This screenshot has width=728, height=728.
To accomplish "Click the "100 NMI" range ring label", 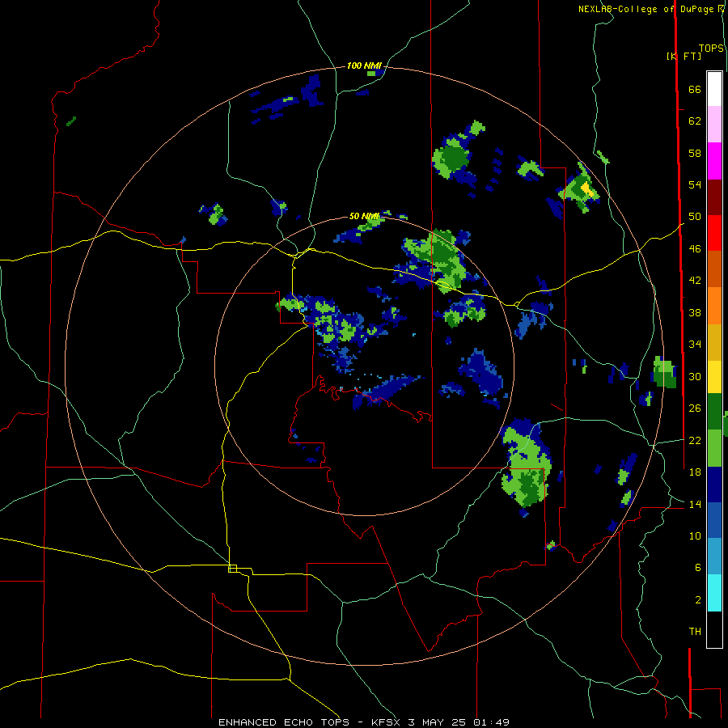I will point(364,66).
